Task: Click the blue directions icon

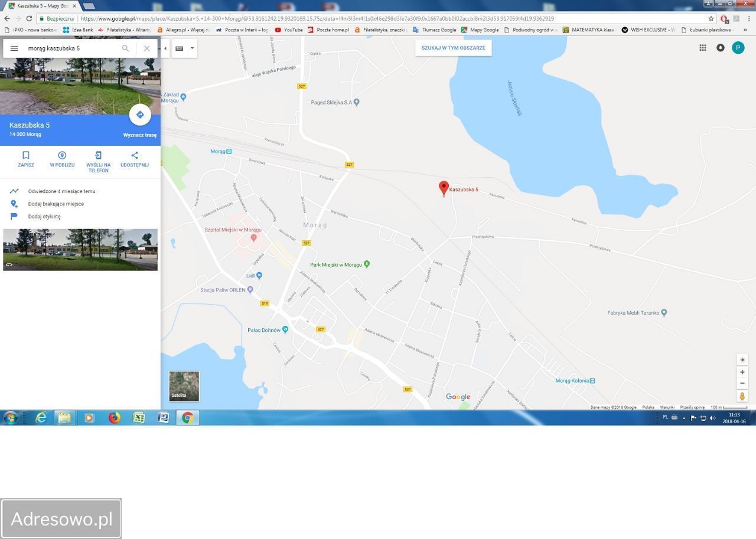Action: pos(140,115)
